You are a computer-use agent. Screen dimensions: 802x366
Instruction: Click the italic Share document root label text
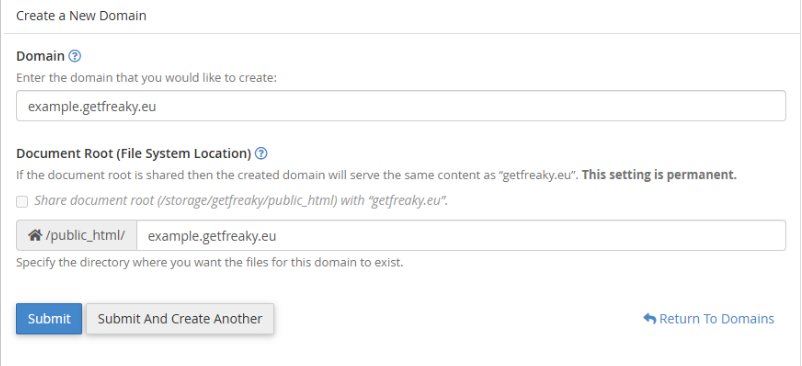[241, 201]
